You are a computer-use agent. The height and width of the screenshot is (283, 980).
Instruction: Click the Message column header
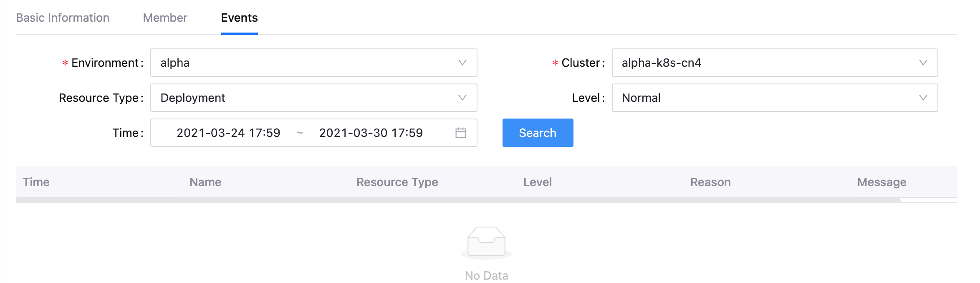click(x=881, y=182)
